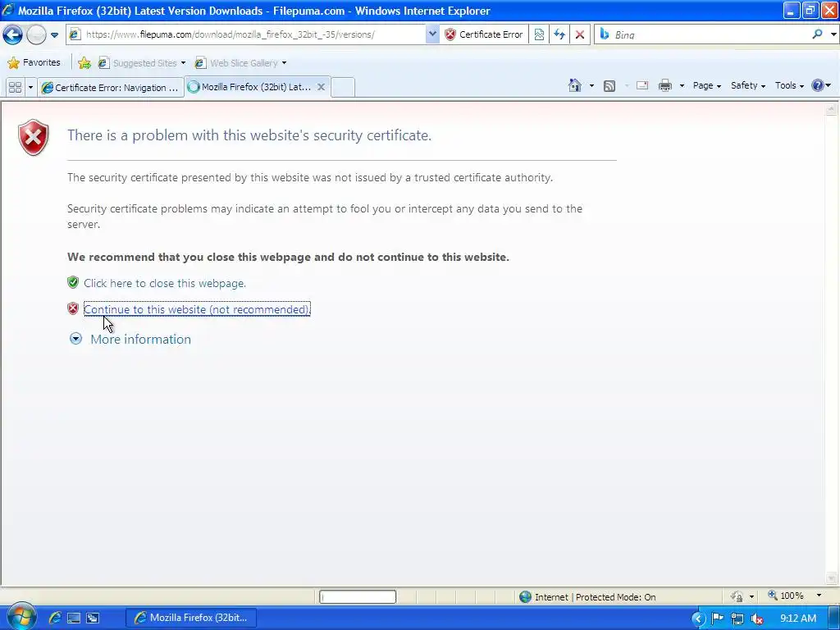
Task: Click the Action Center flag tray icon
Action: pyautogui.click(x=717, y=619)
